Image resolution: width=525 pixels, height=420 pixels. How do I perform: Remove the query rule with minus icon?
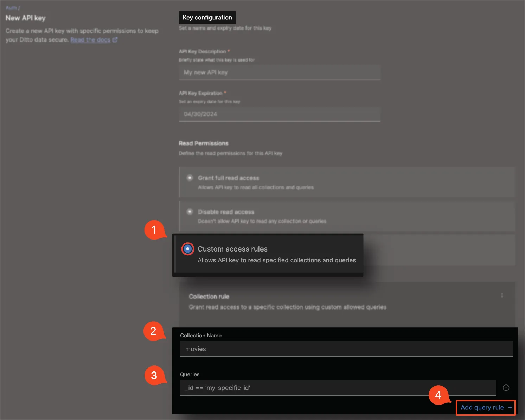[x=506, y=388]
